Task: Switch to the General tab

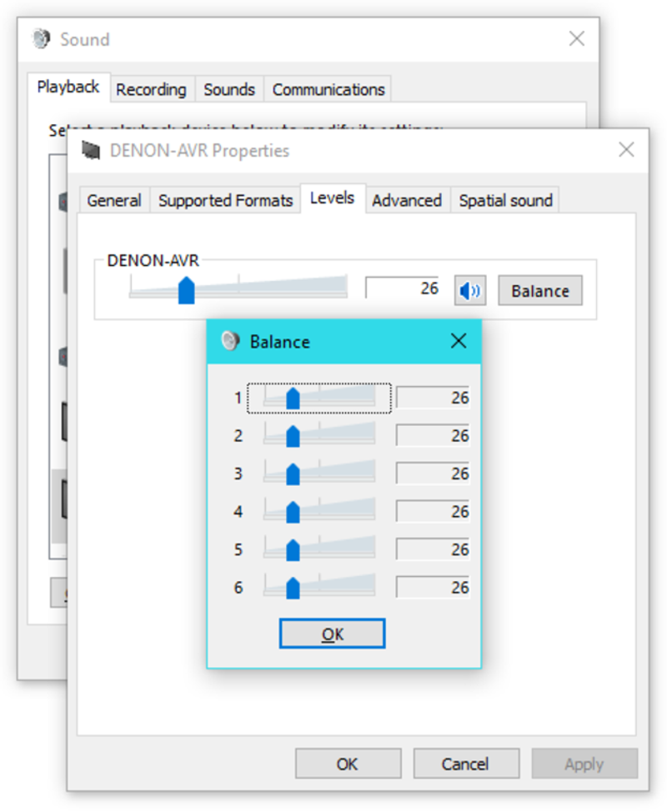Action: coord(114,200)
